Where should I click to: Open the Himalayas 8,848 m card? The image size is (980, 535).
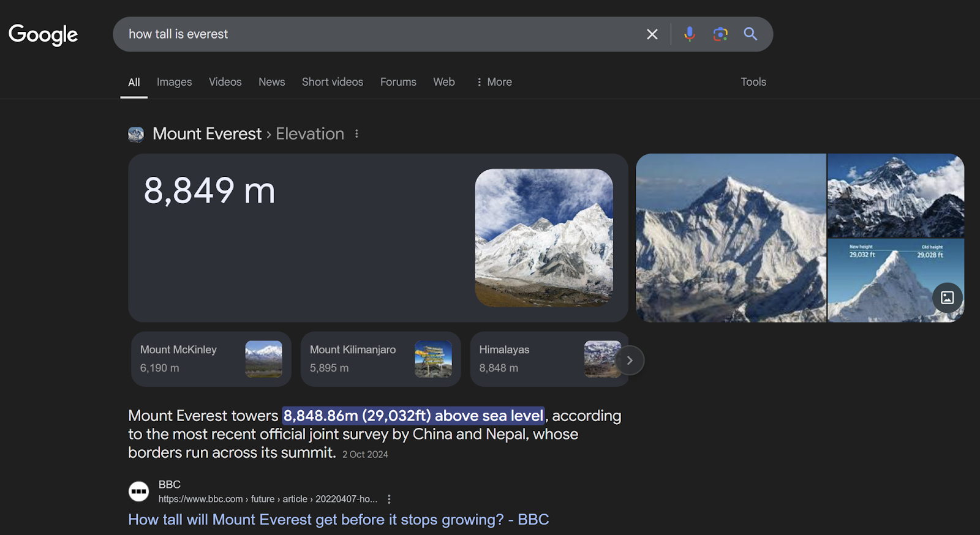[549, 359]
